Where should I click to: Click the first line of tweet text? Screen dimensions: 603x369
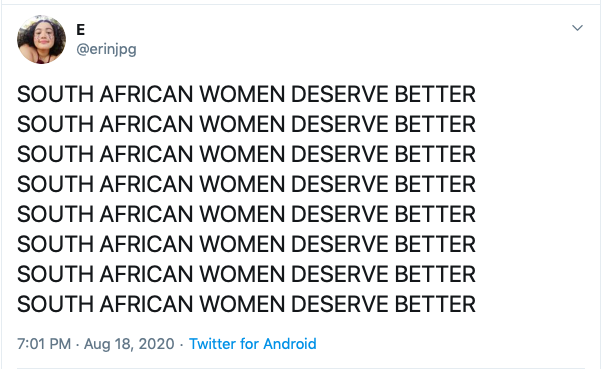[x=247, y=94]
